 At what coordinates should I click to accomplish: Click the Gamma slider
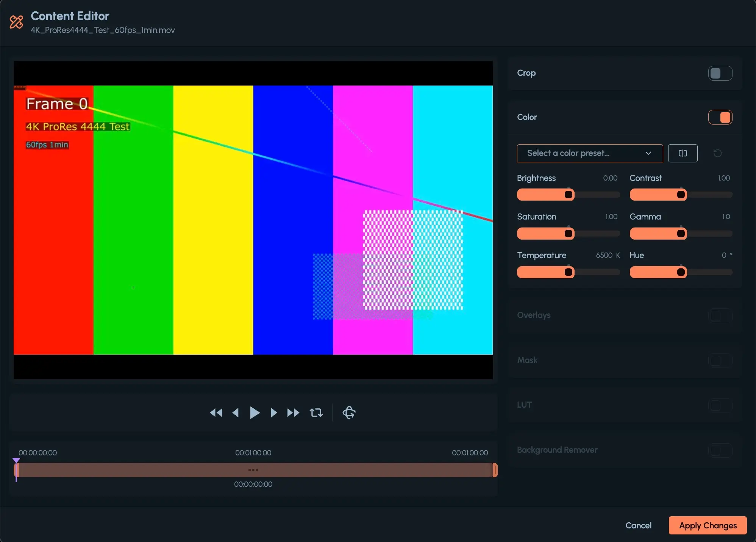pos(681,234)
